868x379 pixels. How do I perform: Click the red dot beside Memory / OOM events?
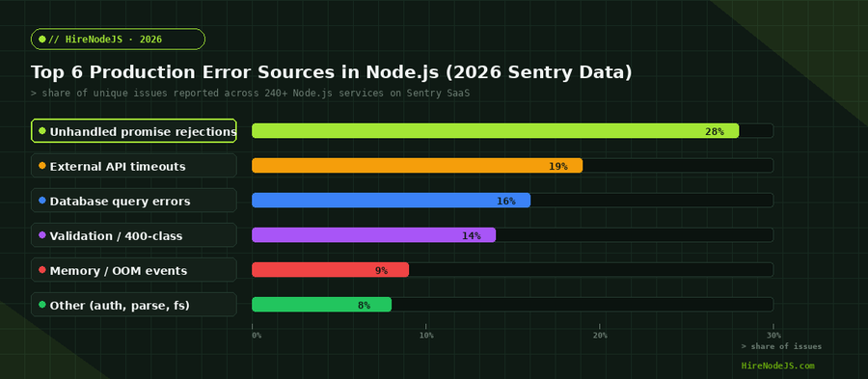pyautogui.click(x=42, y=270)
